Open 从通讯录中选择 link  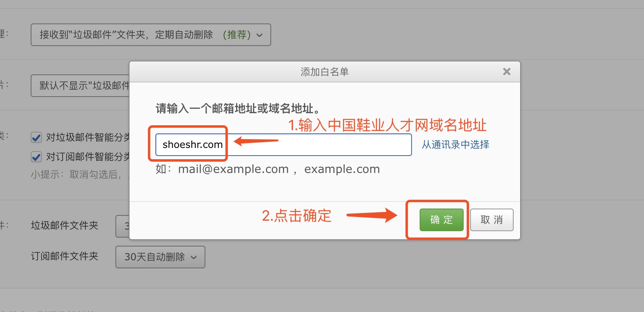456,145
